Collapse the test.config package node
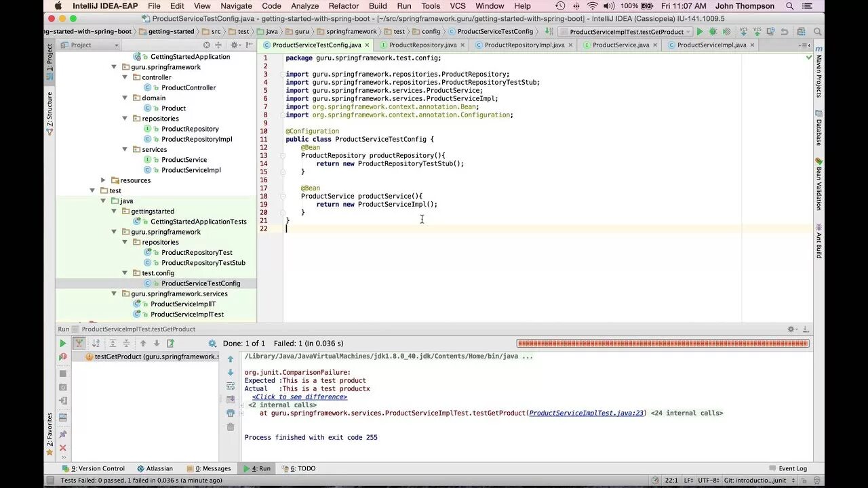The width and height of the screenshot is (868, 488). (x=125, y=273)
